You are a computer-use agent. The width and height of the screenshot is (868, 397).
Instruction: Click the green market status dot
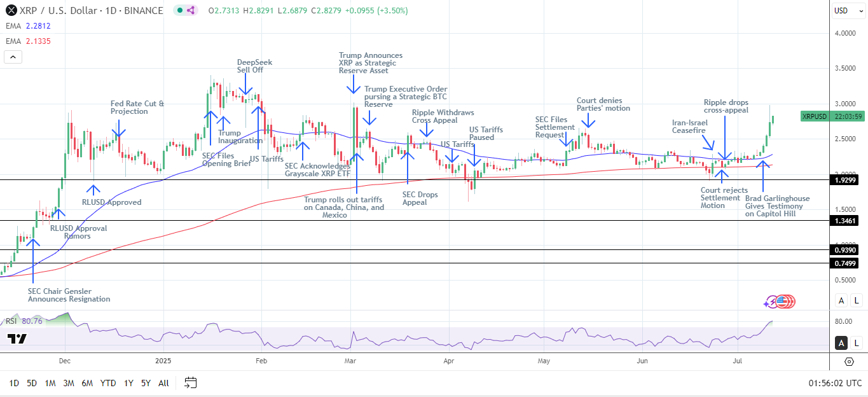click(x=181, y=10)
